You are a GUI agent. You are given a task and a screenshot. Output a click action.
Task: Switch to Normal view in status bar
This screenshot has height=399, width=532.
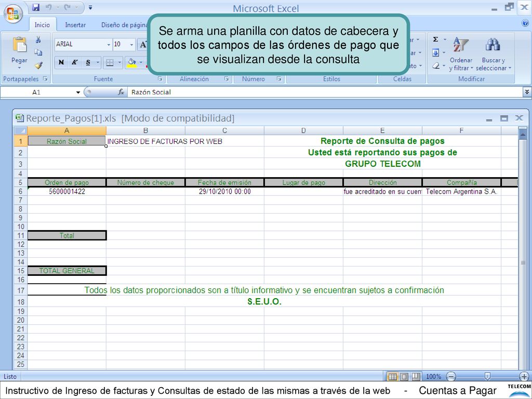coord(393,376)
